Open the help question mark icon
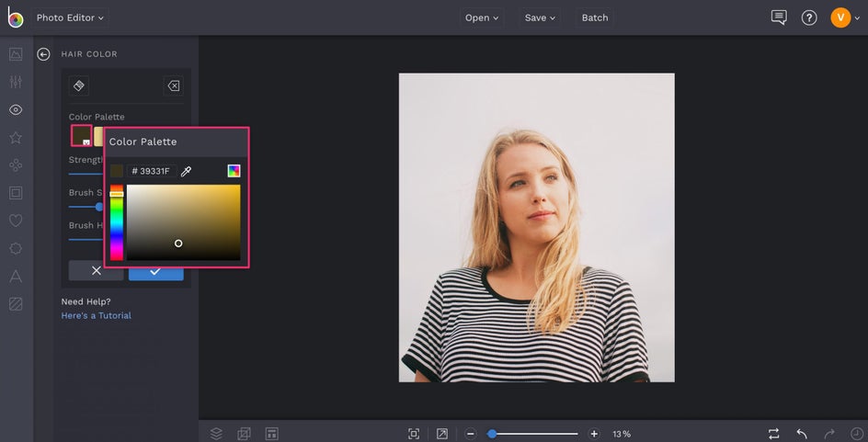Screen dimensions: 868x442 click(x=809, y=17)
